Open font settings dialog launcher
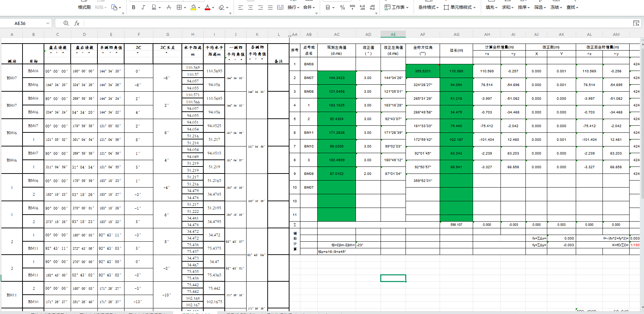The image size is (644, 314). coord(230,13)
